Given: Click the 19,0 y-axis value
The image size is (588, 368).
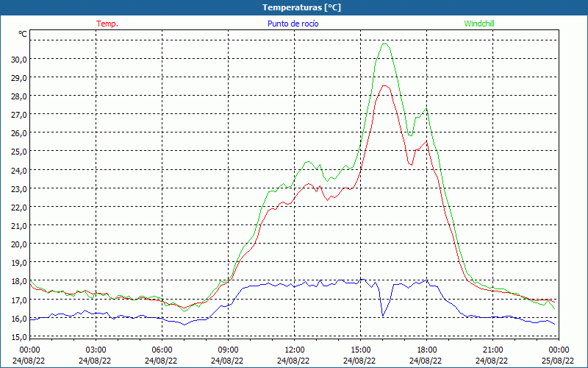Looking at the screenshot, I should 19,263.
